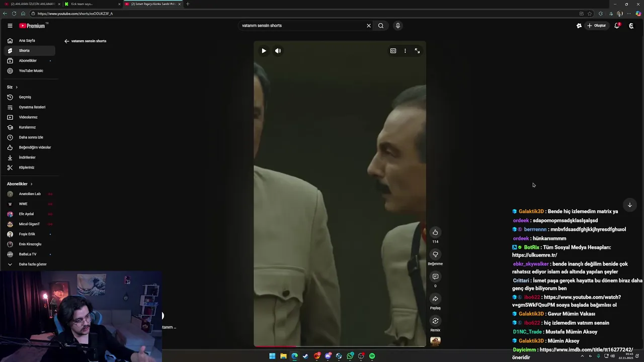Play the paused Short
Image resolution: width=644 pixels, height=362 pixels.
coord(264,51)
